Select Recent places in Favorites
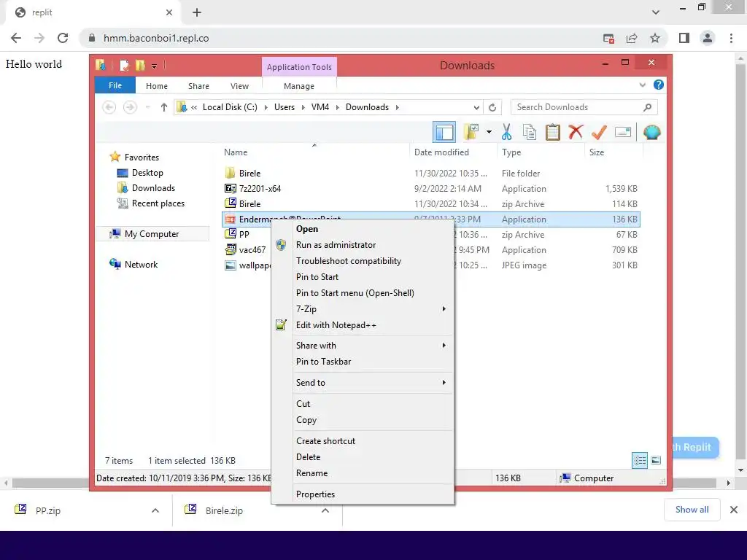This screenshot has height=560, width=747. pos(158,203)
